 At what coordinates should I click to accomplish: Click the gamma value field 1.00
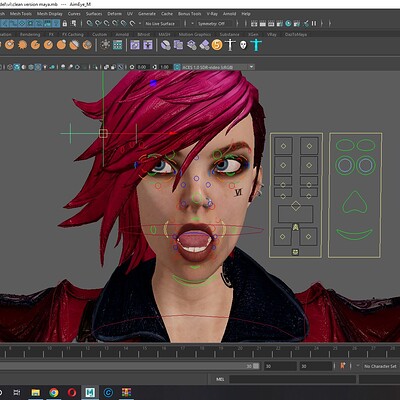pyautogui.click(x=165, y=67)
